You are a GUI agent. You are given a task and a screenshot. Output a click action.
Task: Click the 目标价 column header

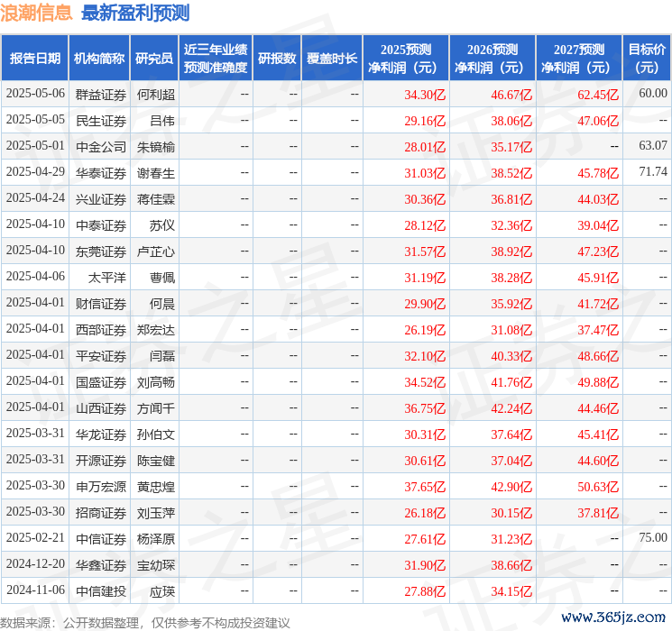pos(647,59)
